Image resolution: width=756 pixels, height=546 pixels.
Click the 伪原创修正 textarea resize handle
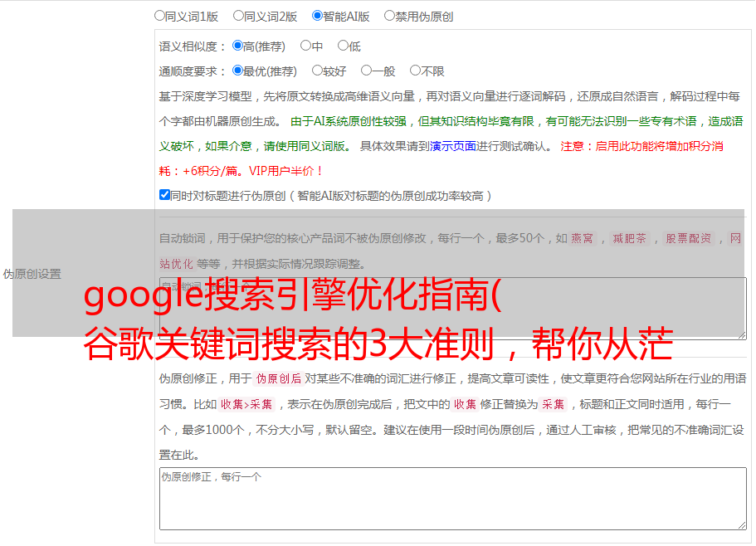[742, 524]
